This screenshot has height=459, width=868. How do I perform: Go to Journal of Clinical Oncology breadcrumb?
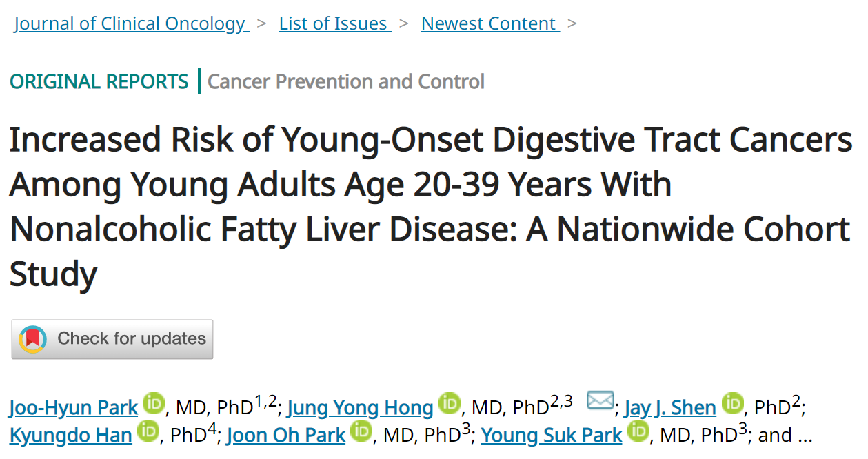(x=131, y=23)
